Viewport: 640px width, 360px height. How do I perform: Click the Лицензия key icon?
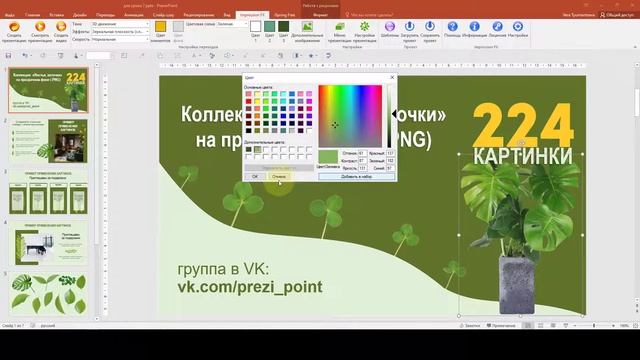(497, 27)
